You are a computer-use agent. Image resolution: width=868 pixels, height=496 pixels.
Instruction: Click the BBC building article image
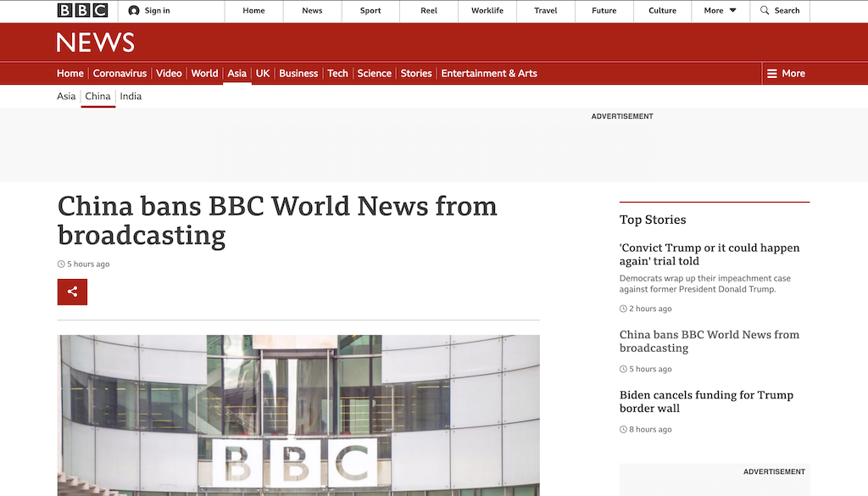[298, 415]
